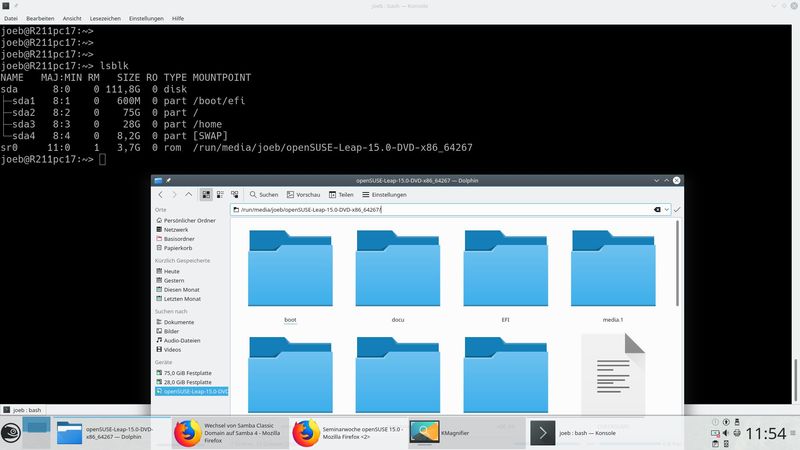The width and height of the screenshot is (800, 450).
Task: Open Einstellungen menu in Dolphin toolbar
Action: 384,194
